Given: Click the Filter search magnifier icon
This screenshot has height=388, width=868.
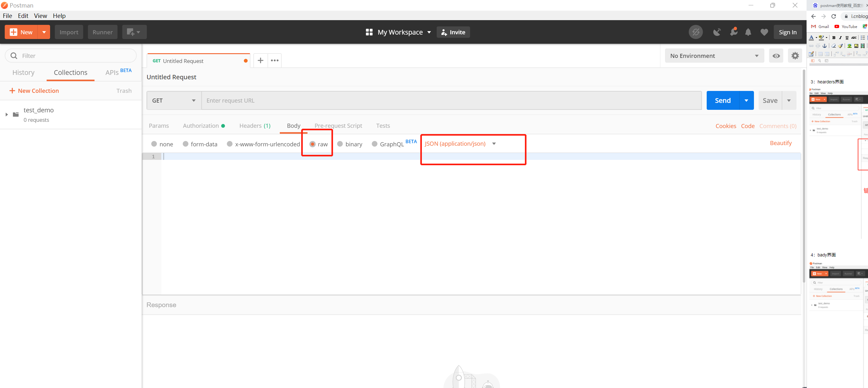Looking at the screenshot, I should [14, 55].
